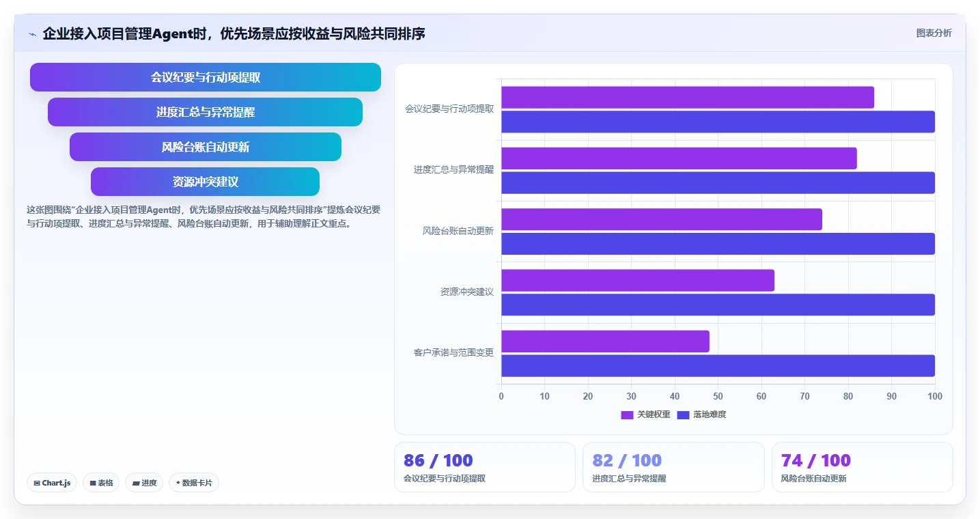
Task: Click the purple 关键权重 bar for 风险台账自动更新
Action: pos(662,219)
